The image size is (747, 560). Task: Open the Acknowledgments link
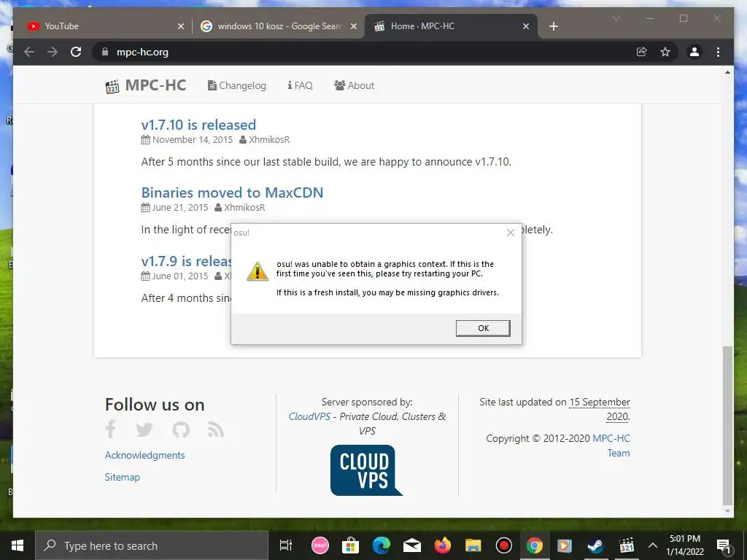(x=145, y=455)
